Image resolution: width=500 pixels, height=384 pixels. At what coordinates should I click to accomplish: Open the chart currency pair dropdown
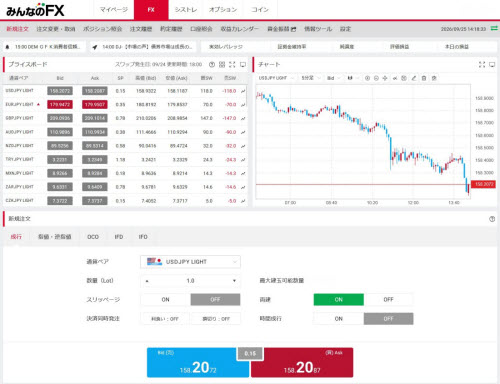(276, 78)
